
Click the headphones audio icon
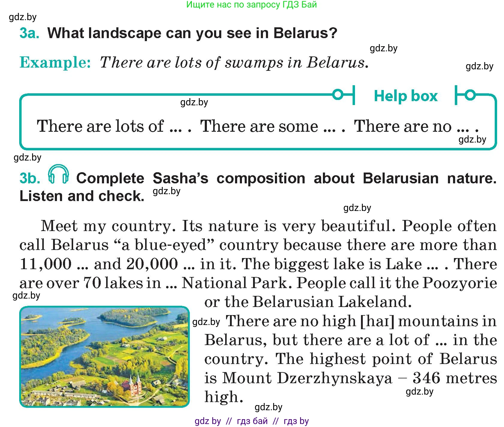[x=58, y=174]
